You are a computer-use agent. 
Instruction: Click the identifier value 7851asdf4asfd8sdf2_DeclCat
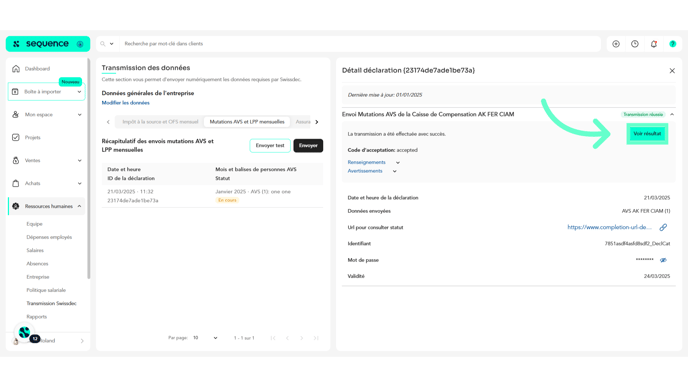click(638, 244)
